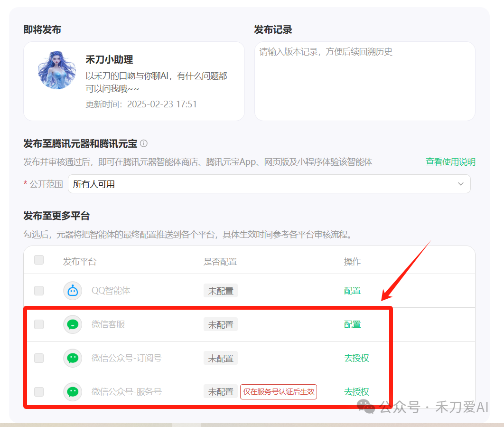504x427 pixels.
Task: Click the 操作 column header
Action: [352, 262]
